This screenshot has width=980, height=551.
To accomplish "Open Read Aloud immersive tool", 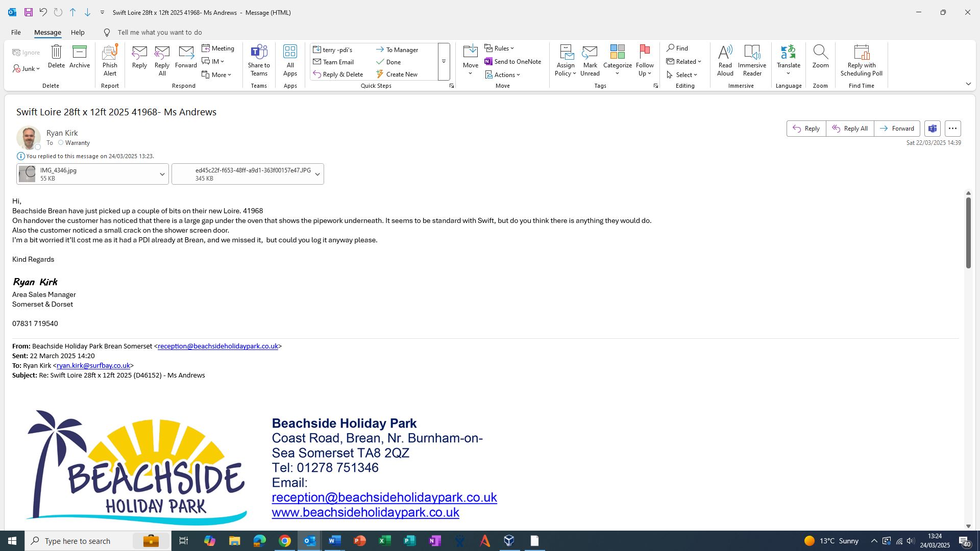I will click(x=725, y=53).
